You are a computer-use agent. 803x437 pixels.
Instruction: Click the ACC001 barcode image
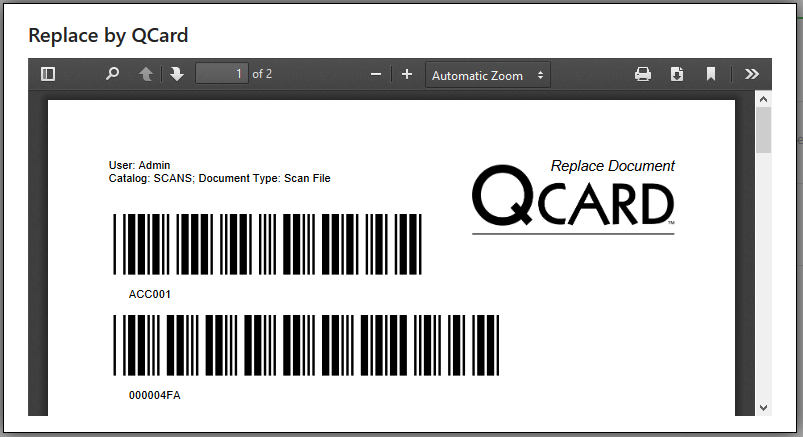pos(267,244)
